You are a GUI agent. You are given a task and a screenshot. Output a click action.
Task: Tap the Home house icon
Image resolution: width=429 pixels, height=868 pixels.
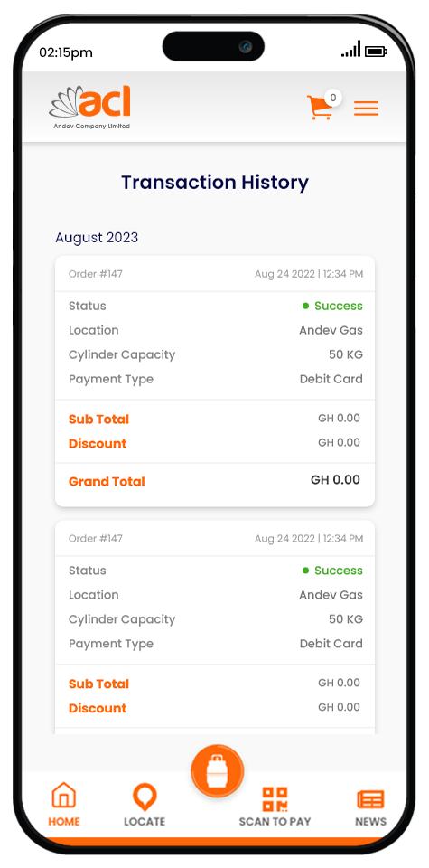pyautogui.click(x=63, y=796)
